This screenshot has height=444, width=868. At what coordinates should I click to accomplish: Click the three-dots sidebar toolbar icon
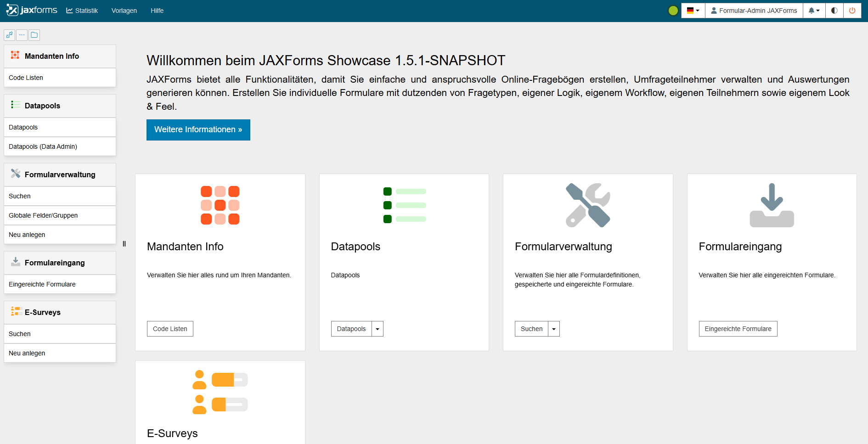(x=22, y=35)
